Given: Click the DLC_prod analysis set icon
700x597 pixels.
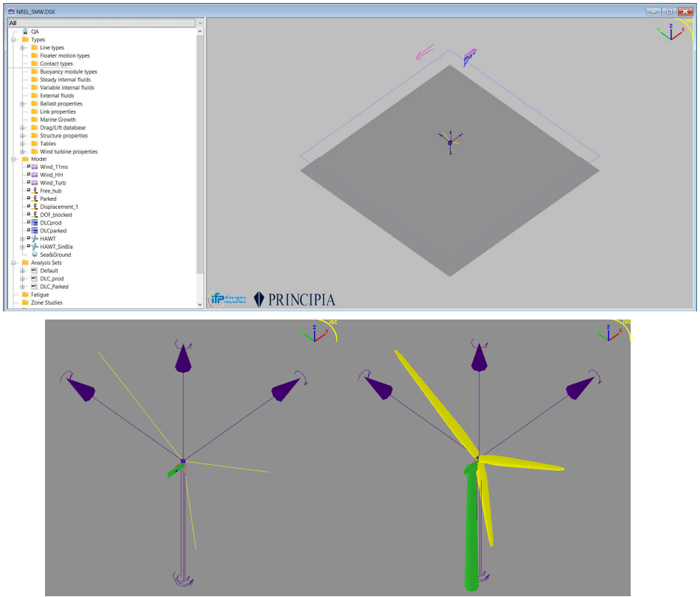Looking at the screenshot, I should [x=34, y=278].
